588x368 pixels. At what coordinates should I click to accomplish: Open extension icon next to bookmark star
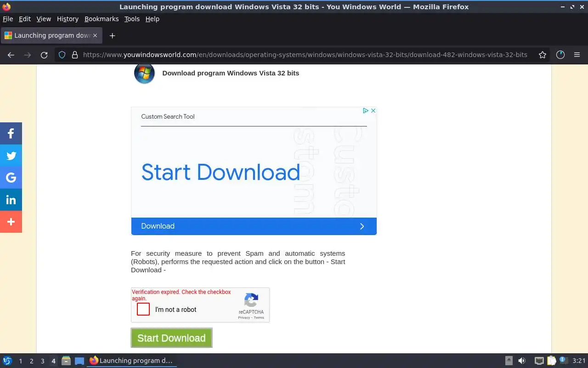560,55
